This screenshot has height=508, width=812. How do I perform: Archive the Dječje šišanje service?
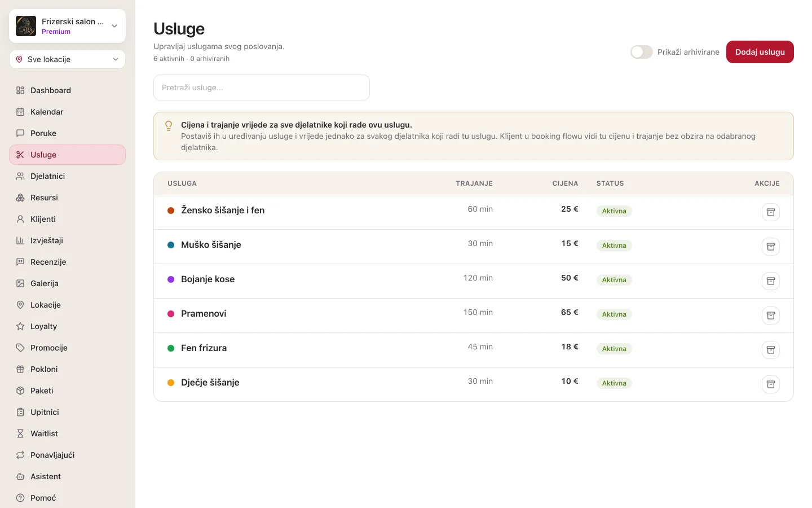point(771,384)
